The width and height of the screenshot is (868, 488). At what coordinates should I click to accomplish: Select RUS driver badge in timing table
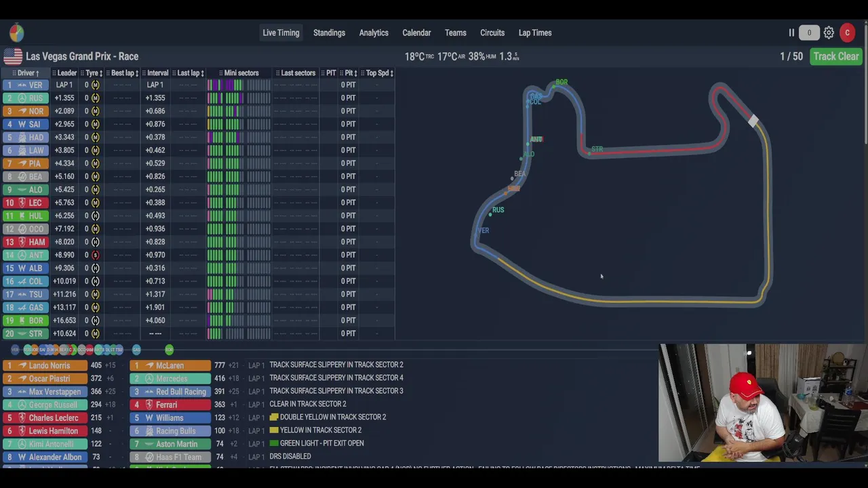pos(25,98)
